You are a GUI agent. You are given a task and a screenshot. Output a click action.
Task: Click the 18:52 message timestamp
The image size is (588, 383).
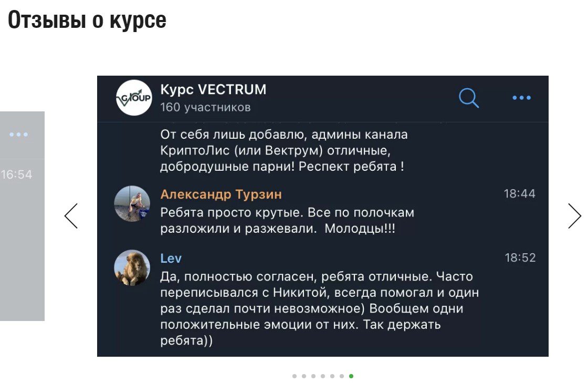(520, 258)
